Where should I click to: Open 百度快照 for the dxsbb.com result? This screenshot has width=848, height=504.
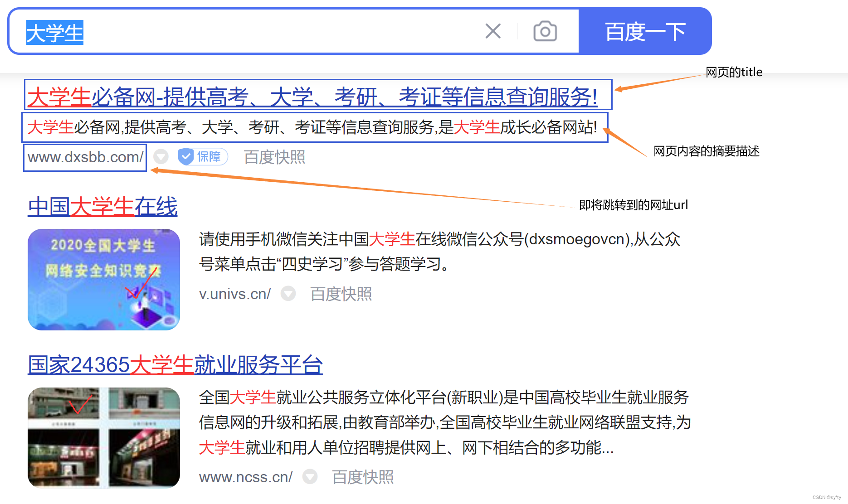click(274, 157)
